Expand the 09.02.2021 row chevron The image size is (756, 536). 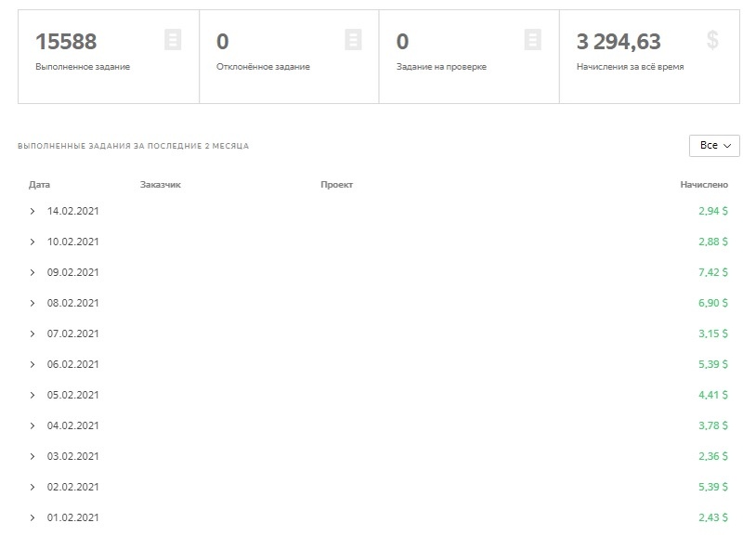(33, 272)
